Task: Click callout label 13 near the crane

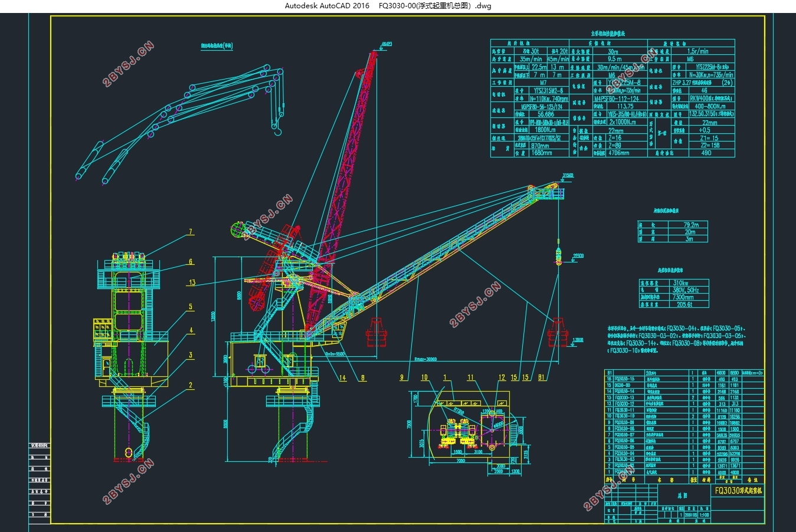Action: click(192, 283)
